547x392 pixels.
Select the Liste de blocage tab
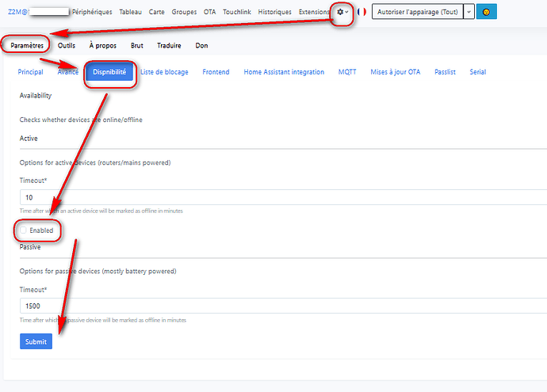[164, 72]
